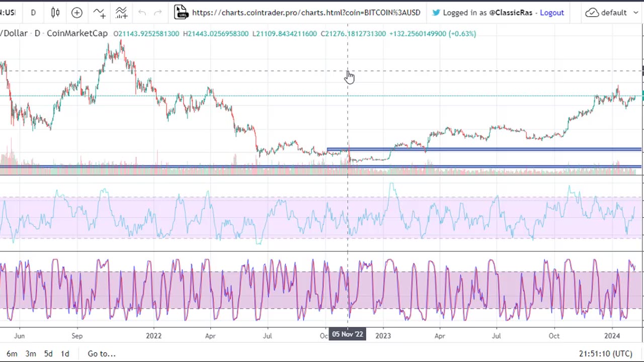
Task: Select the 1d time range
Action: [65, 353]
